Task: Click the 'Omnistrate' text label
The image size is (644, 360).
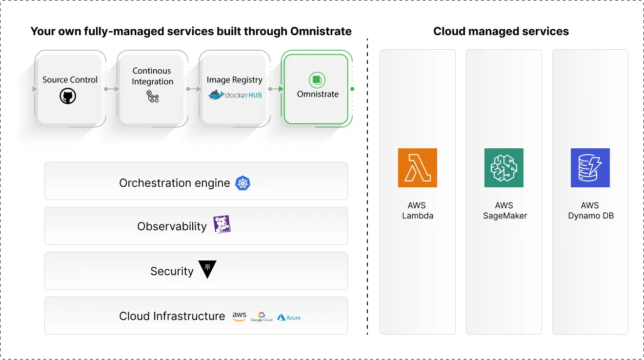Action: [318, 94]
